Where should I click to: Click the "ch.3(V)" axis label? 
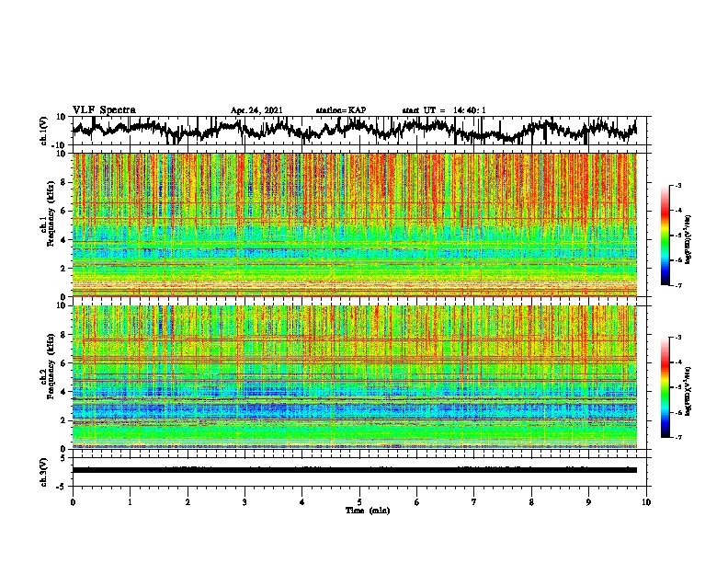[x=44, y=472]
